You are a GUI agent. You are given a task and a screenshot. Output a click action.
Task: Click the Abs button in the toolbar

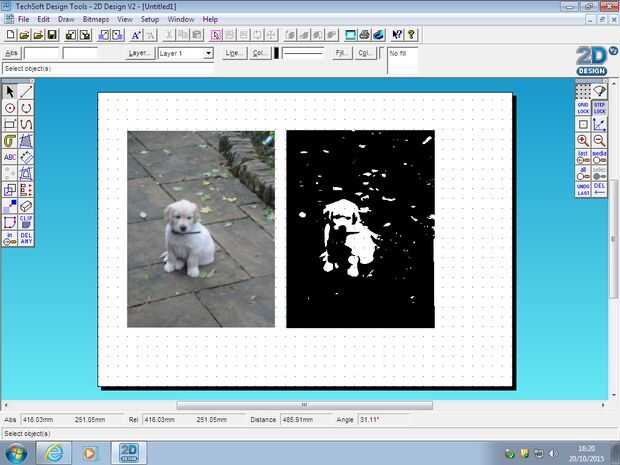click(x=11, y=53)
